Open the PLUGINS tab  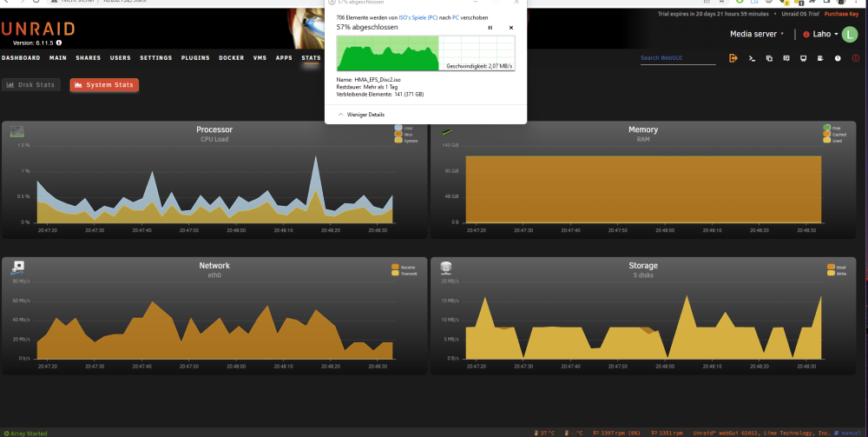click(195, 57)
